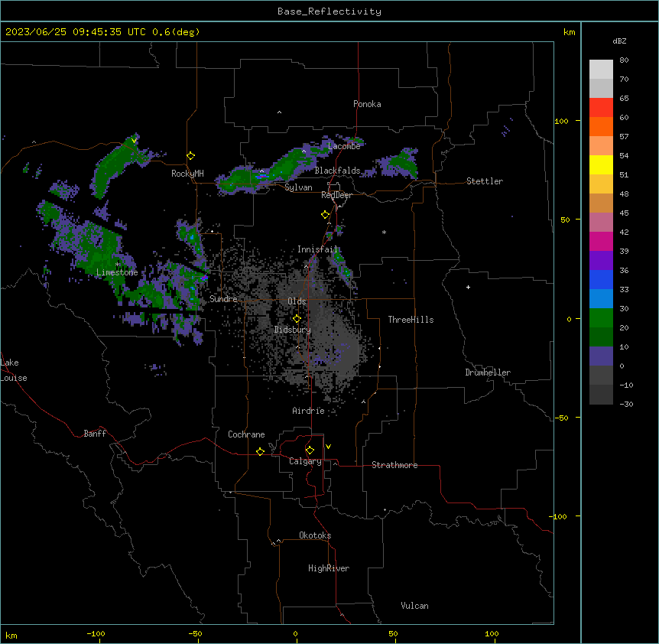Click the yellow diamond marker near RockyMH
The width and height of the screenshot is (659, 644).
tap(190, 156)
